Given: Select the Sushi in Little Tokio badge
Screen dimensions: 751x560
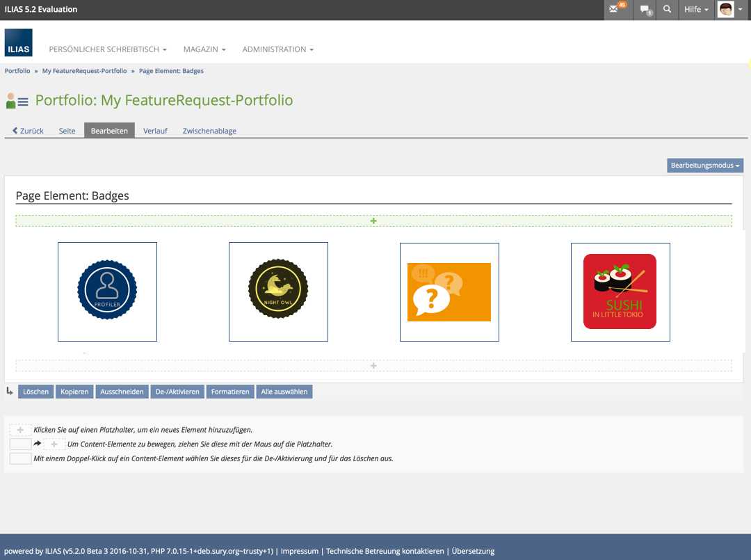Looking at the screenshot, I should click(620, 291).
